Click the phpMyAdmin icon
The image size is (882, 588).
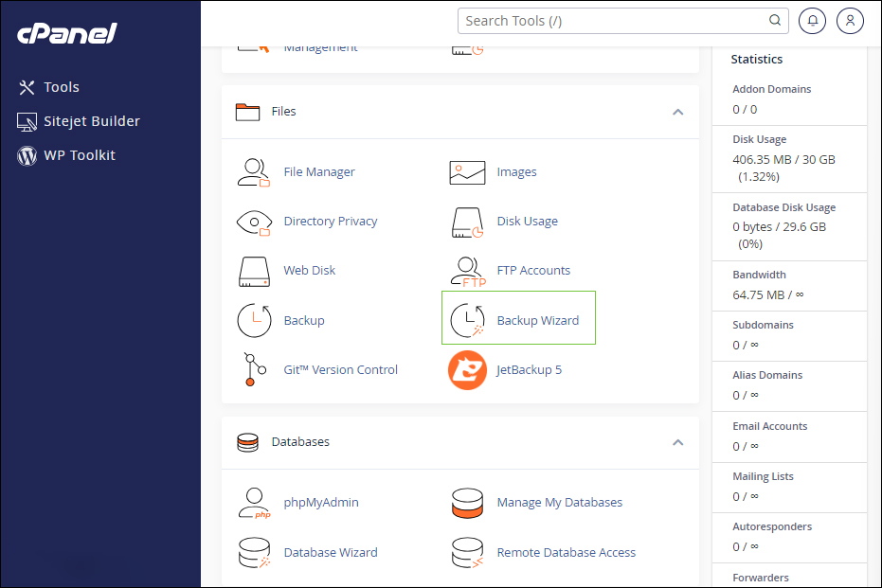click(x=254, y=503)
